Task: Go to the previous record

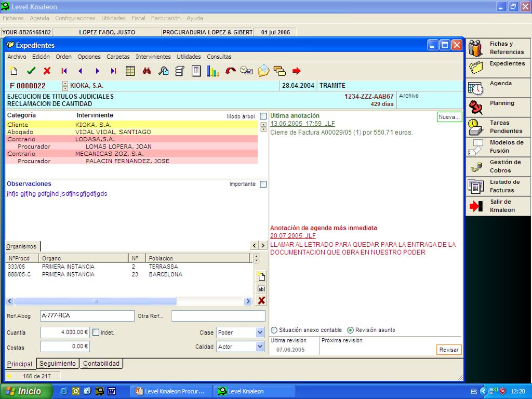Action: click(81, 71)
